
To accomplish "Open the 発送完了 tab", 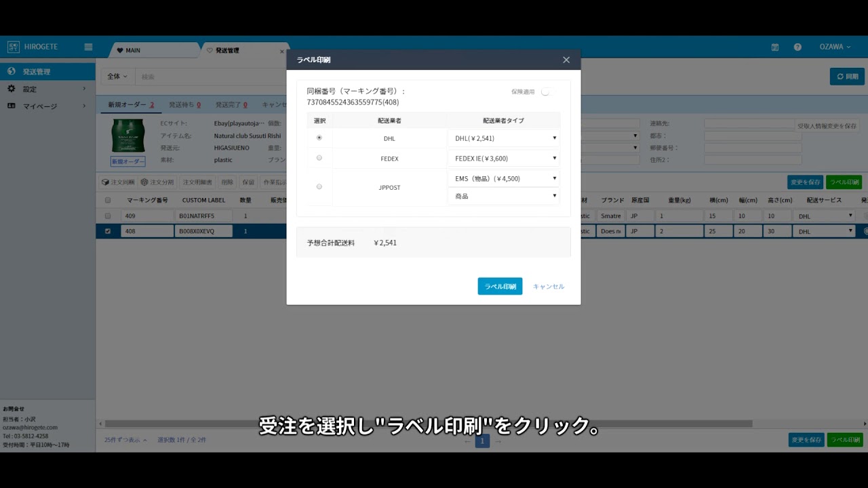I will click(x=231, y=105).
